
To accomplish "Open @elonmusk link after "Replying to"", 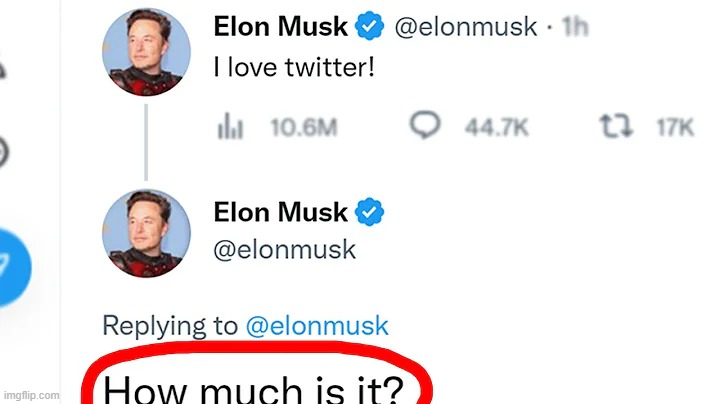I will (317, 325).
